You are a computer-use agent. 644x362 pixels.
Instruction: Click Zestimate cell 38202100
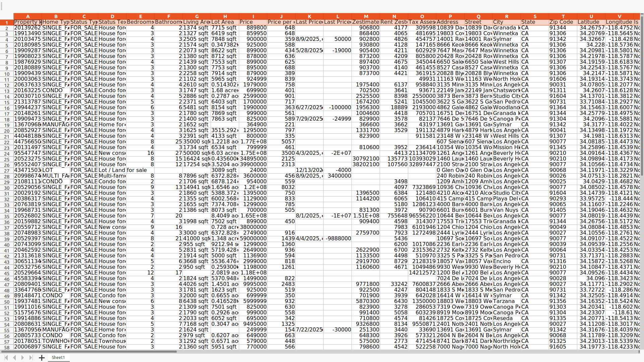click(x=366, y=165)
